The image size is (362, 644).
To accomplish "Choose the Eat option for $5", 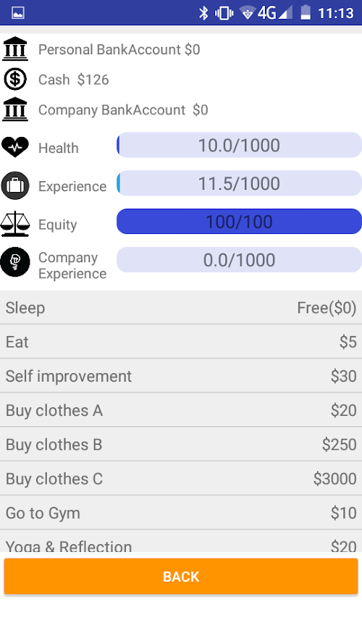I will (181, 342).
